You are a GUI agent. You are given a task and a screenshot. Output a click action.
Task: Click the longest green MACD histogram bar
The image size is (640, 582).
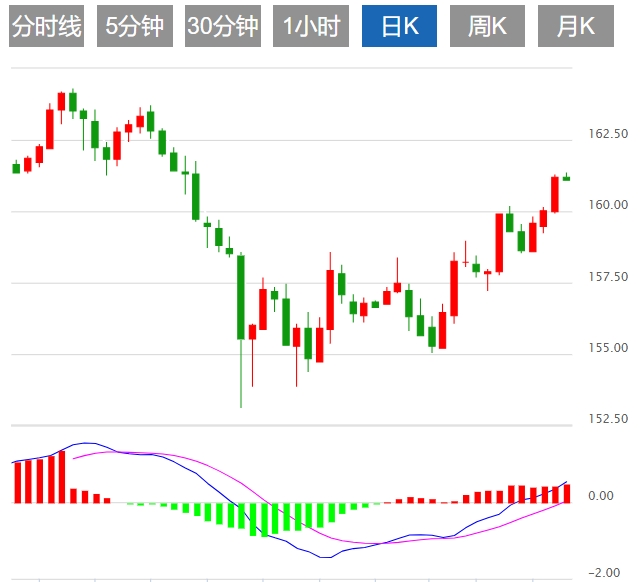coord(264,519)
